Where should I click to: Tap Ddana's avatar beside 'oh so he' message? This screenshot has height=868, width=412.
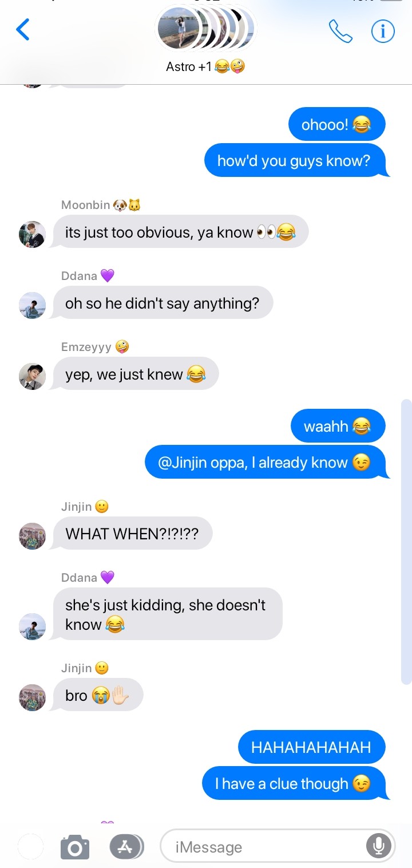click(x=32, y=305)
